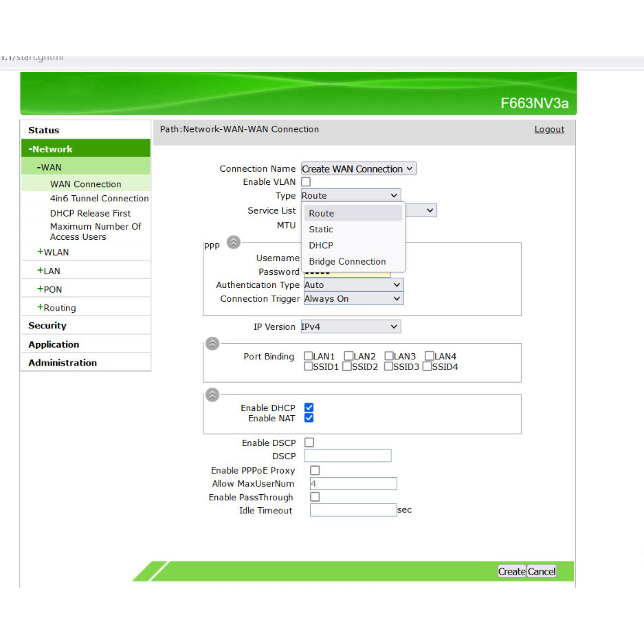Collapse the DHCP/NAT section chevron icon

point(212,395)
